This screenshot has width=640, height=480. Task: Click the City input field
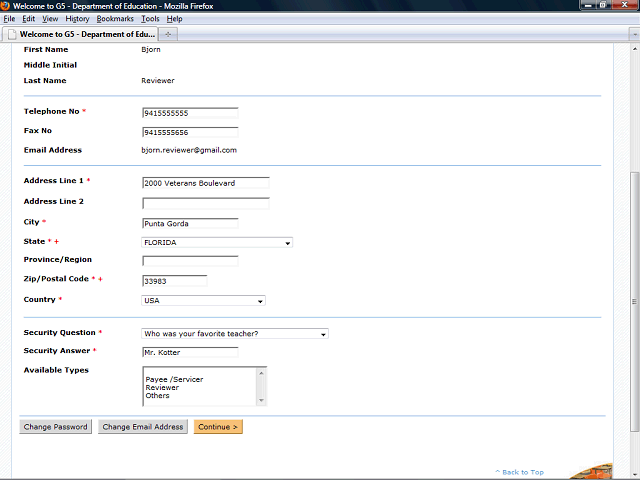point(190,223)
